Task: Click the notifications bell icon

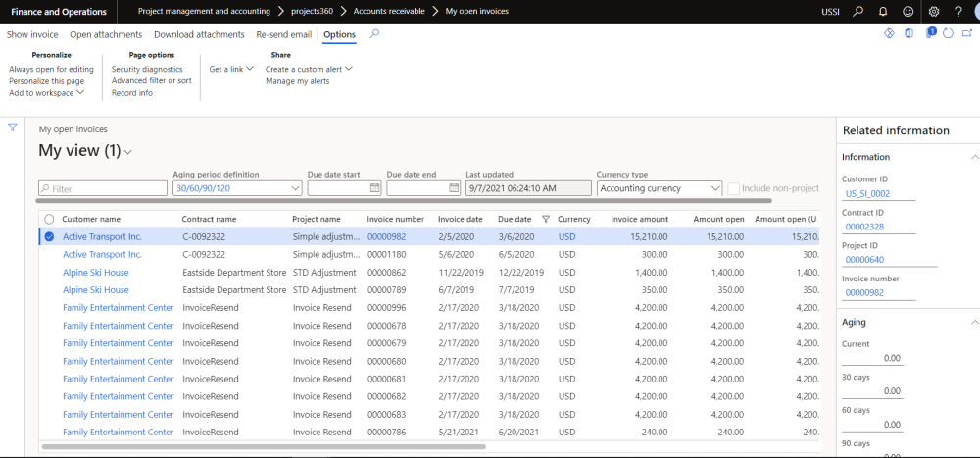Action: pyautogui.click(x=882, y=12)
